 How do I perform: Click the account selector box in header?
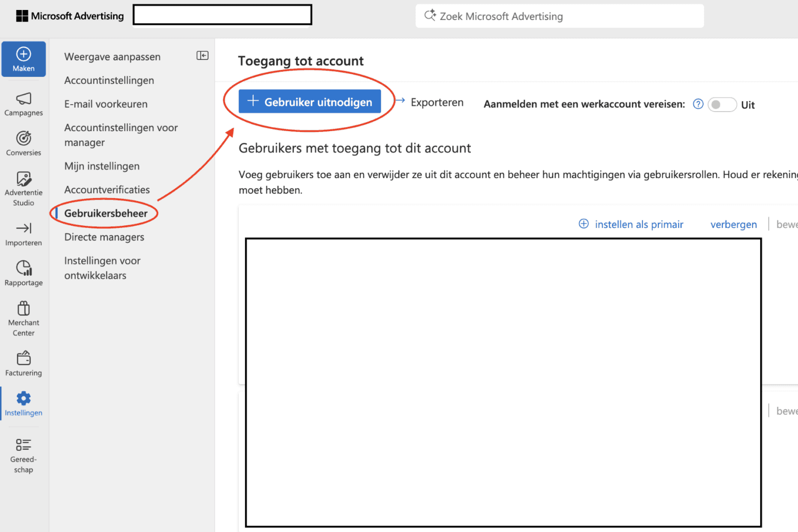(x=222, y=14)
